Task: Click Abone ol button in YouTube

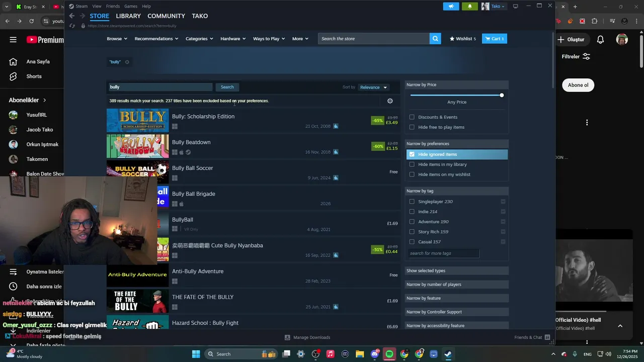Action: (x=578, y=85)
